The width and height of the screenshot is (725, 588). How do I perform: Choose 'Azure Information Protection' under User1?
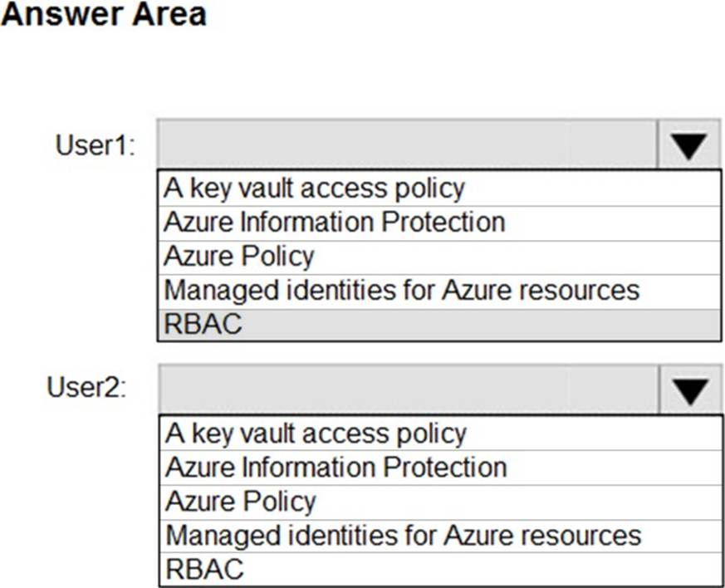pyautogui.click(x=334, y=222)
